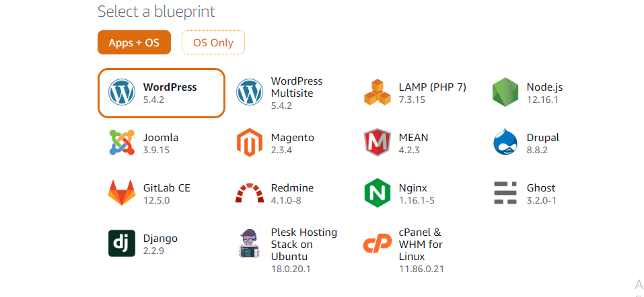Click the WordPress logo icon
This screenshot has height=297, width=644.
pos(122,92)
